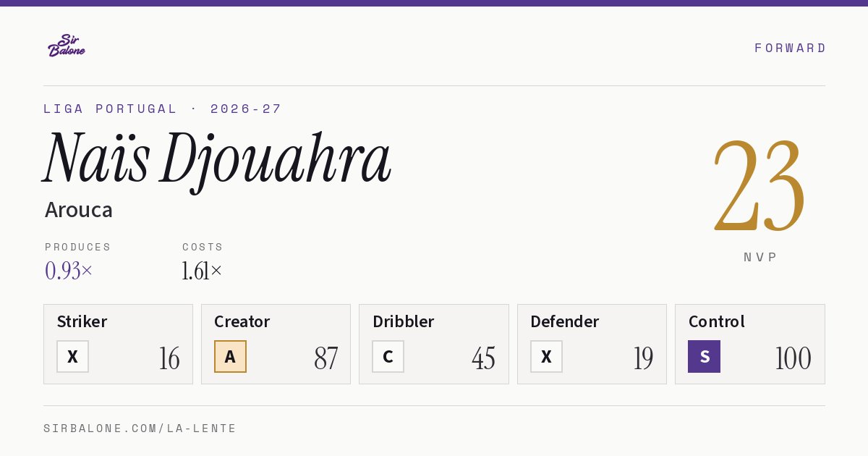Click the Sir Balone logo
The height and width of the screenshot is (456, 868).
click(x=67, y=46)
